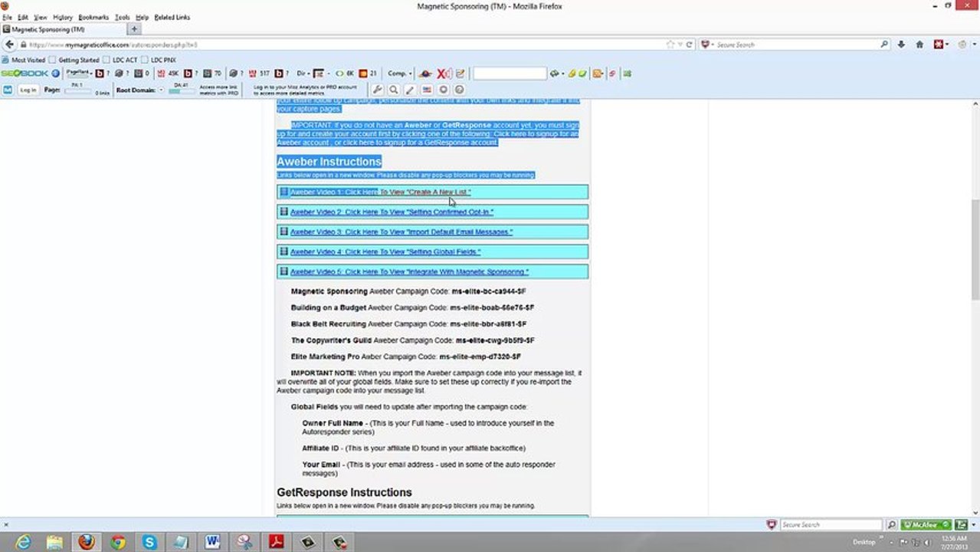The width and height of the screenshot is (980, 552).
Task: Open Skype from the taskbar
Action: tap(149, 542)
